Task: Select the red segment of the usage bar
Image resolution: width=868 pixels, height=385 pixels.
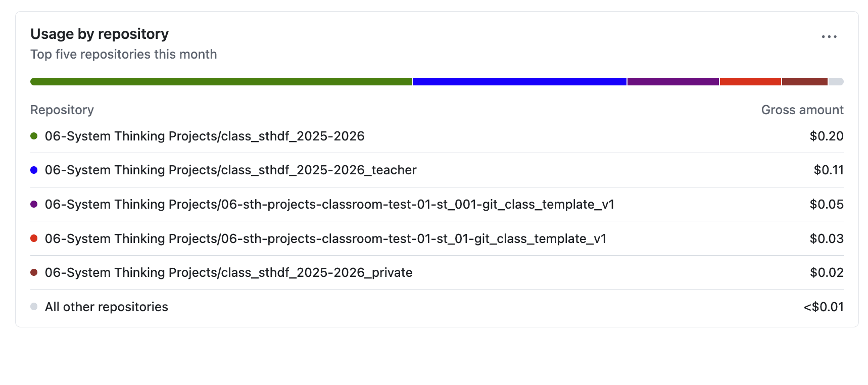Action: (750, 82)
